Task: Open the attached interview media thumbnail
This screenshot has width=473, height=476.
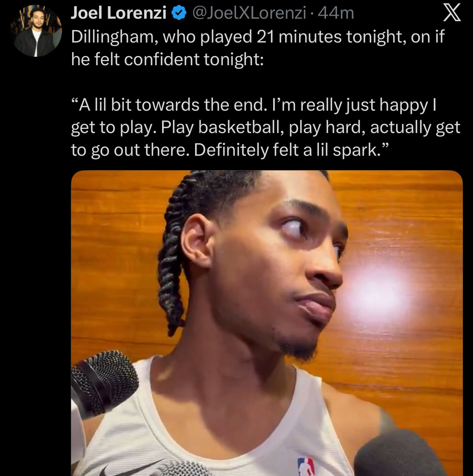Action: tap(267, 323)
